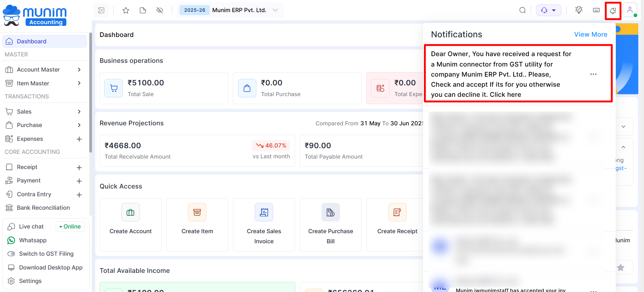
Task: Open Settings in sidebar
Action: point(30,281)
